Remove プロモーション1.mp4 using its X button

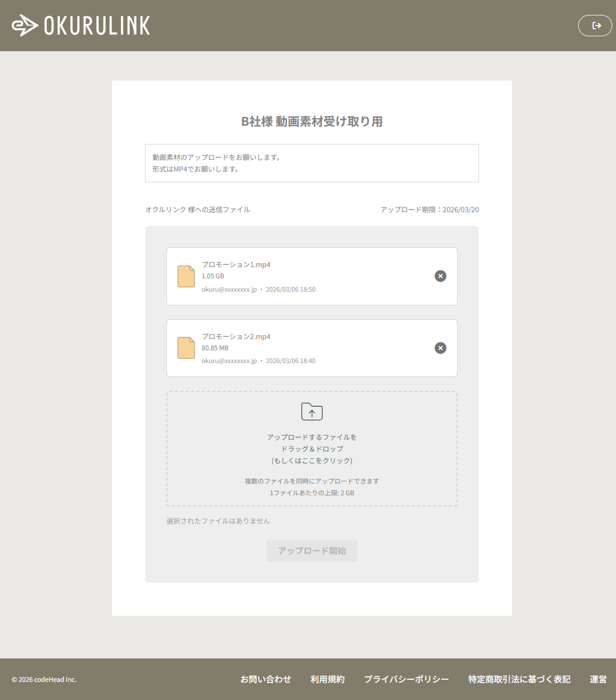tap(440, 276)
